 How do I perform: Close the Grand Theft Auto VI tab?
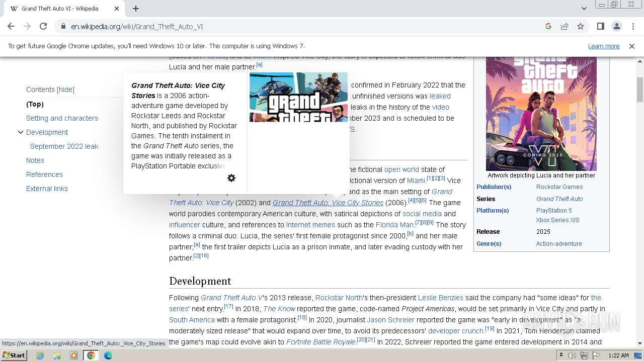coord(117,9)
